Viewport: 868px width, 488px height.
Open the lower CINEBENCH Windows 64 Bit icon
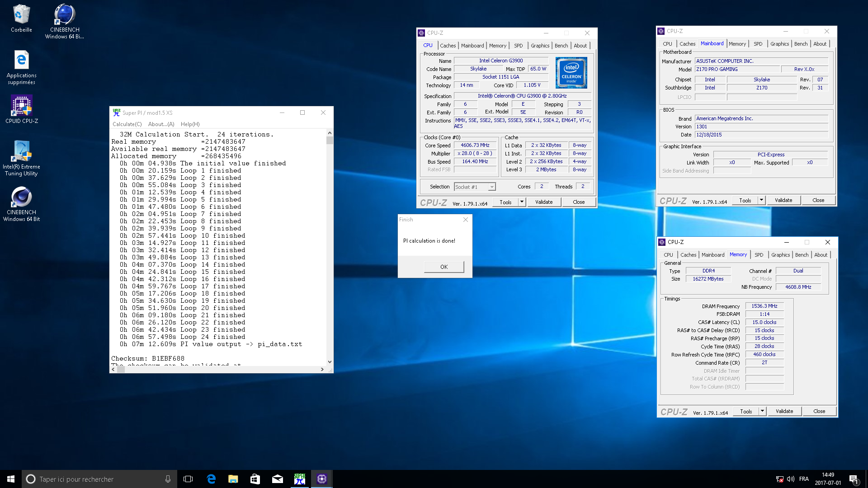pyautogui.click(x=21, y=205)
